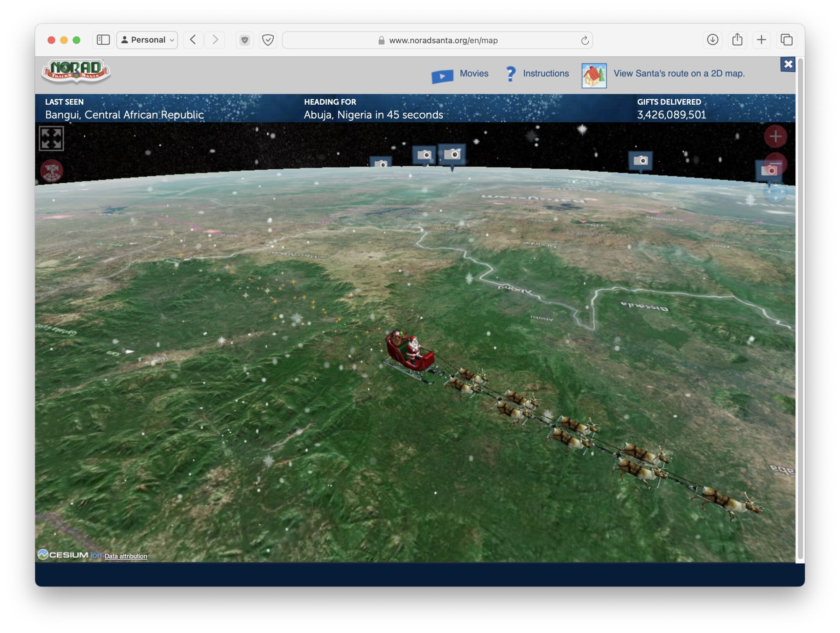Open the Personal profile dropdown
The image size is (840, 633).
(x=147, y=40)
